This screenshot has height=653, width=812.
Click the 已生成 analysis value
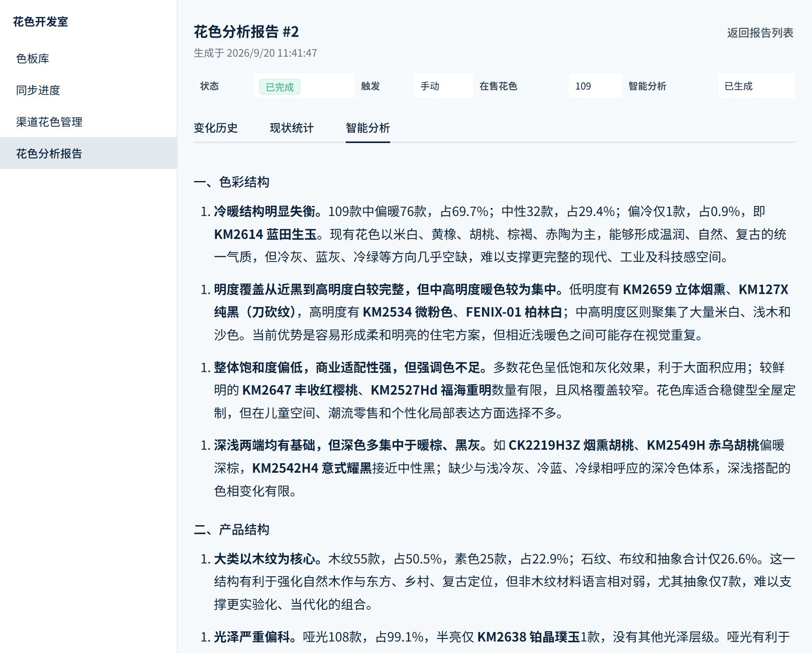click(738, 86)
